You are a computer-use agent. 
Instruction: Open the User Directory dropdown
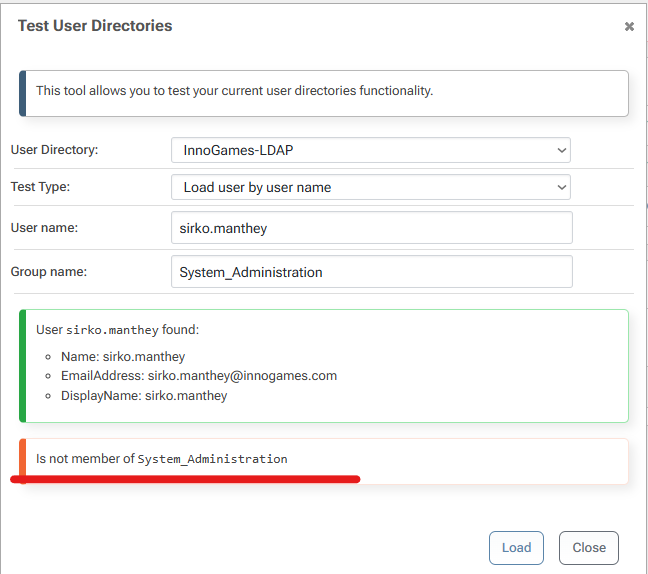[370, 150]
